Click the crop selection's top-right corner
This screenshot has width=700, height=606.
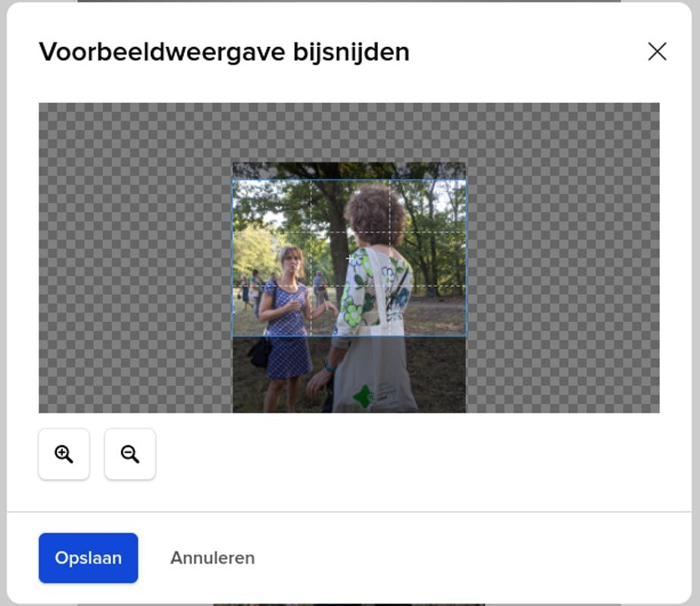466,180
